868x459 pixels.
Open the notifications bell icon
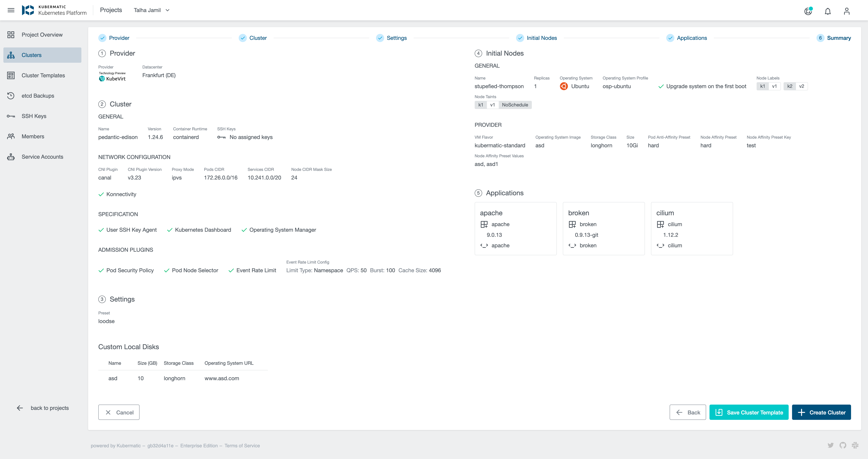pos(827,12)
